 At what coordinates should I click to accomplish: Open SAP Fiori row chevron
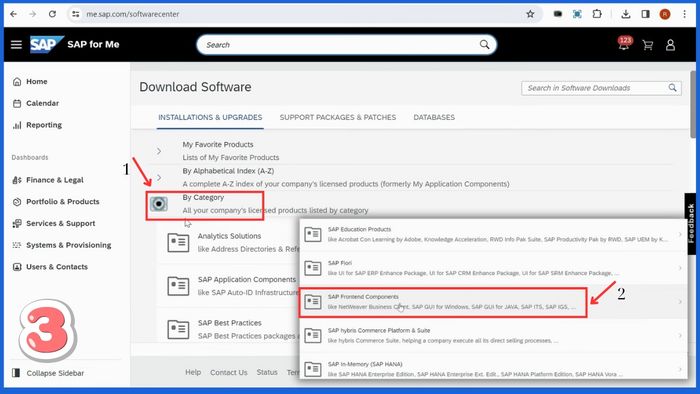click(680, 268)
